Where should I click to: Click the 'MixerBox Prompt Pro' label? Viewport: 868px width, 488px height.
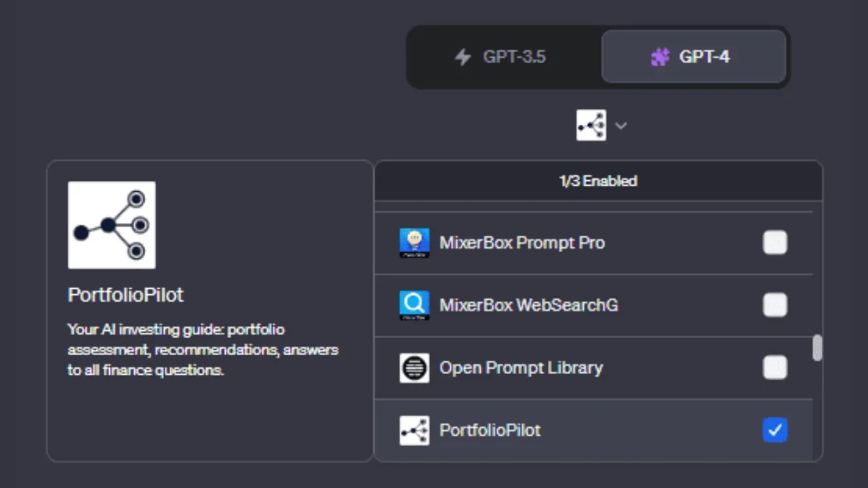(522, 243)
